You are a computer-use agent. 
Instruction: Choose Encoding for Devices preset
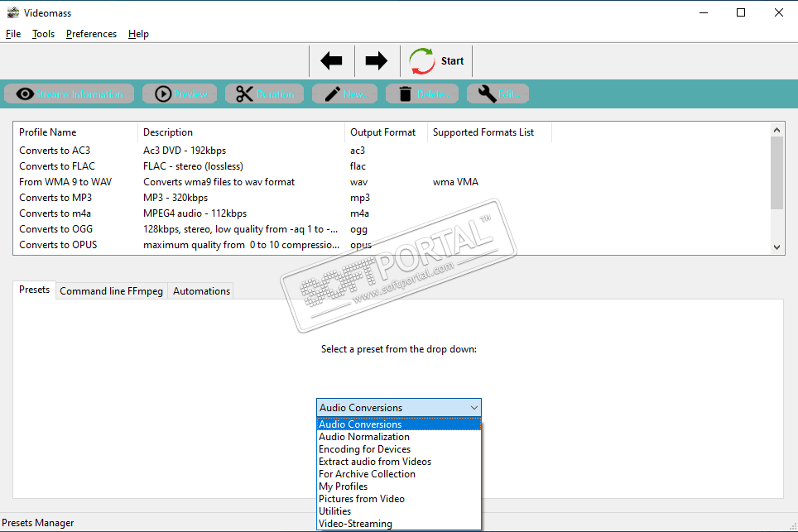tap(399, 449)
